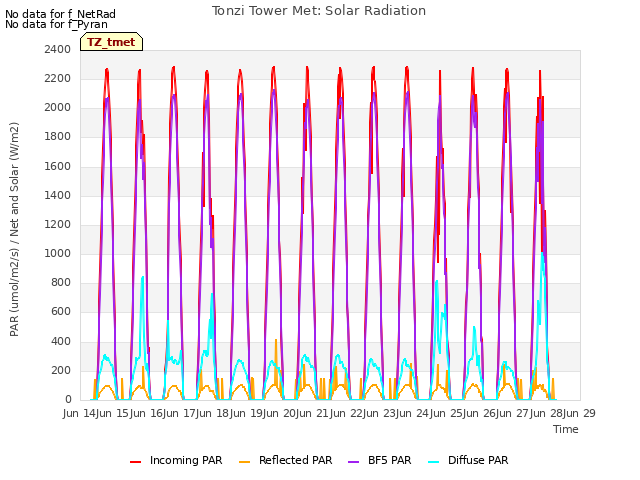The width and height of the screenshot is (640, 480).
Task: Click the y-axis title 'PAR (umol/m2/s) / Net and Solar (W/m2)'
Action: point(14,229)
